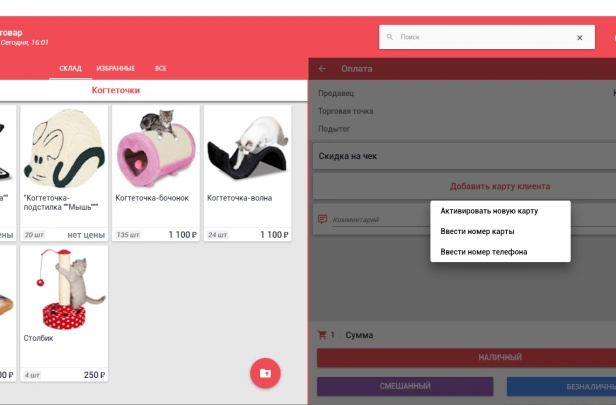This screenshot has height=405, width=616.
Task: Select the Когтеточка-волна product image
Action: 247,150
